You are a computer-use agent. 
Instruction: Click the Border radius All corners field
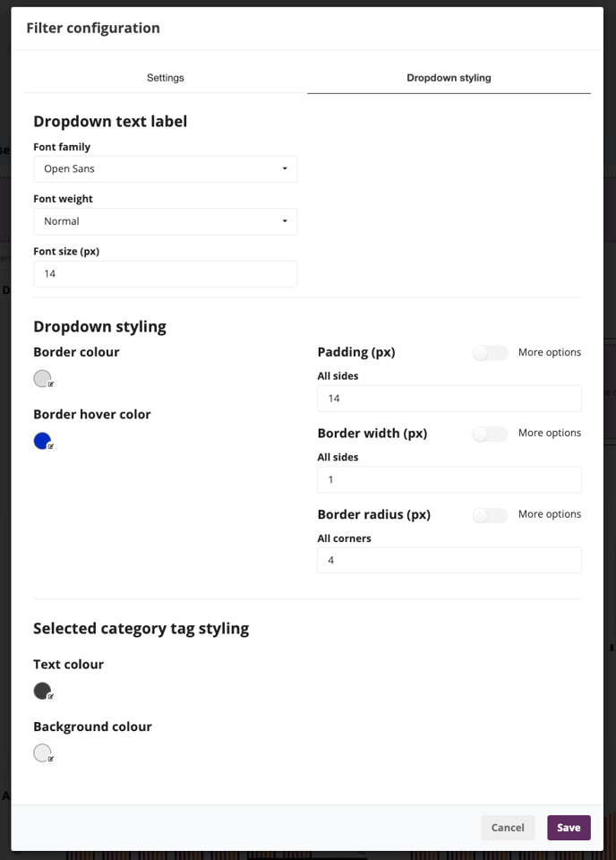coord(449,560)
